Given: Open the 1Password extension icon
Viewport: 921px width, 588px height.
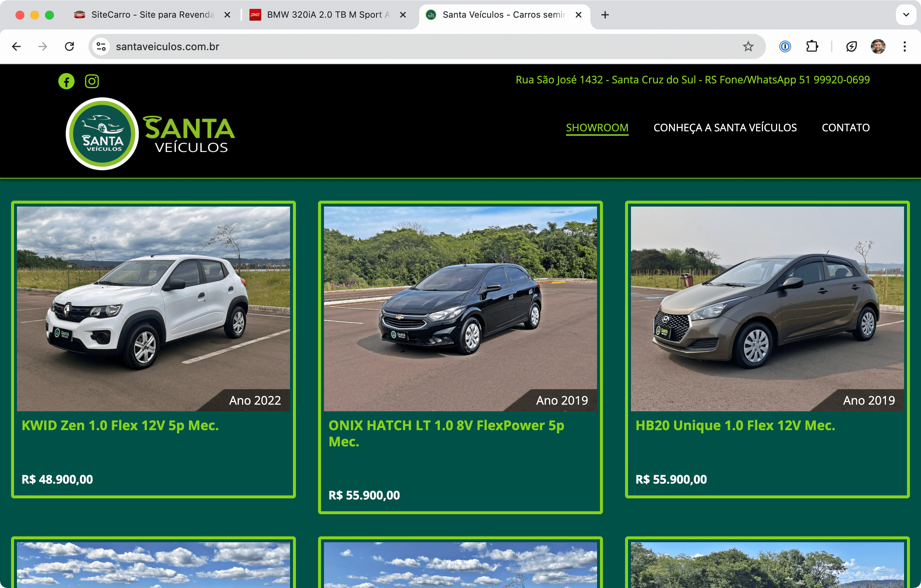Looking at the screenshot, I should click(x=785, y=46).
